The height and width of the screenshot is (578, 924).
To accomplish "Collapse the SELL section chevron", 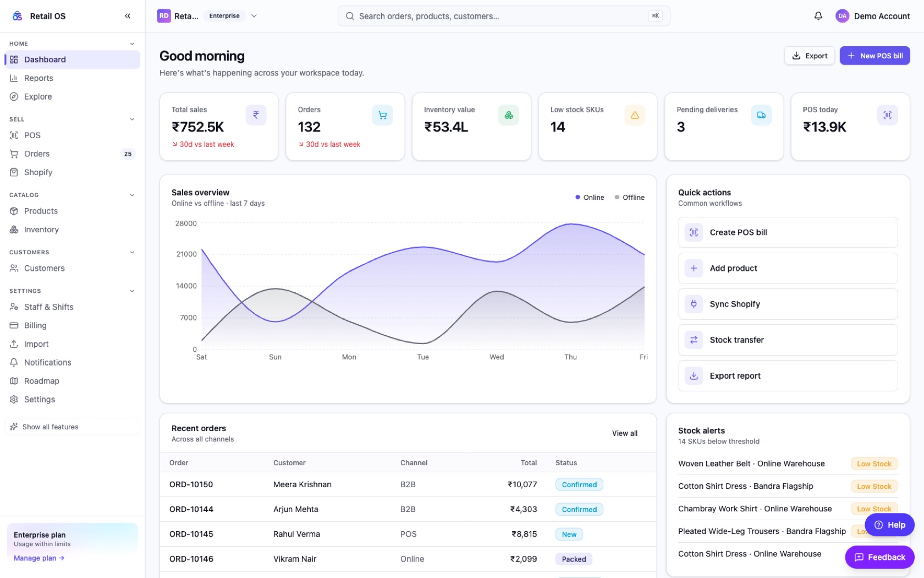I will coord(132,119).
